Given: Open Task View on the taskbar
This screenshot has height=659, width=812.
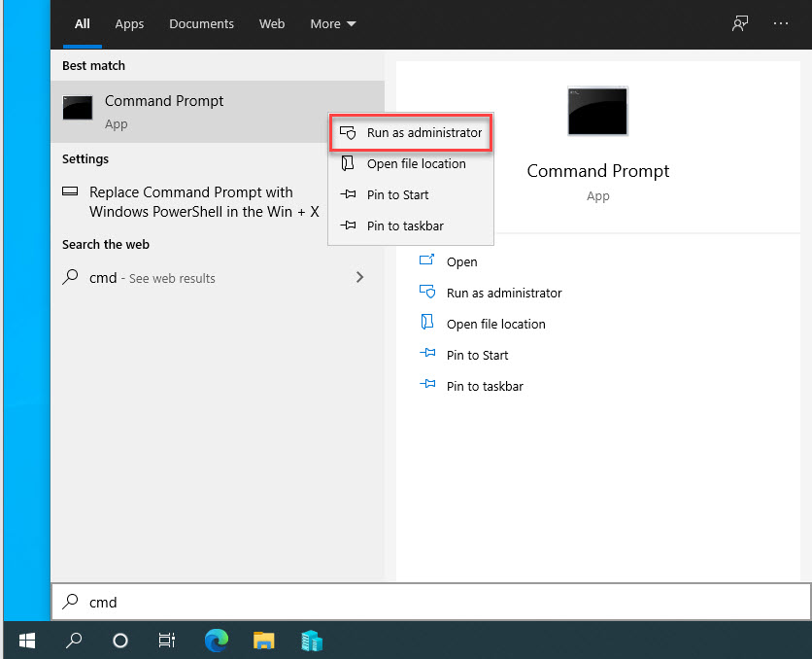Looking at the screenshot, I should point(167,641).
